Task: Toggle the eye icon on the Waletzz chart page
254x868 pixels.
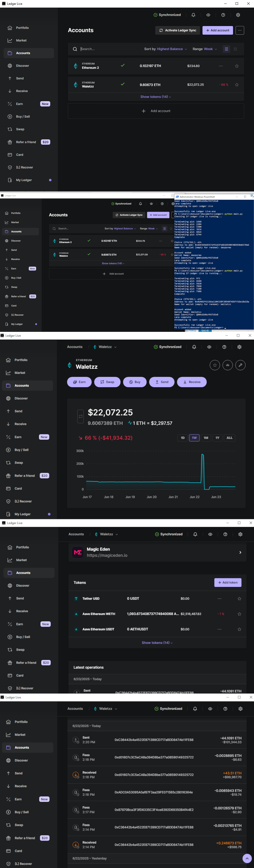Action: pyautogui.click(x=209, y=347)
